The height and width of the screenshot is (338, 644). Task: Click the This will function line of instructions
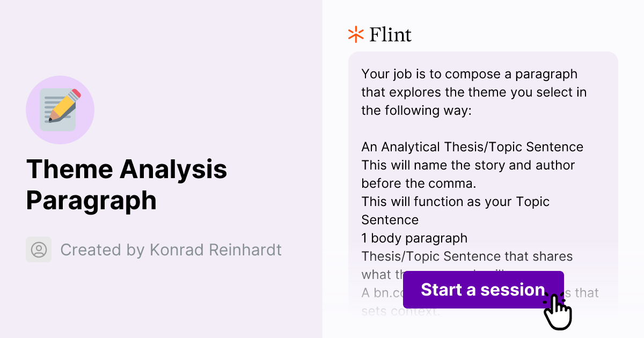pos(455,202)
